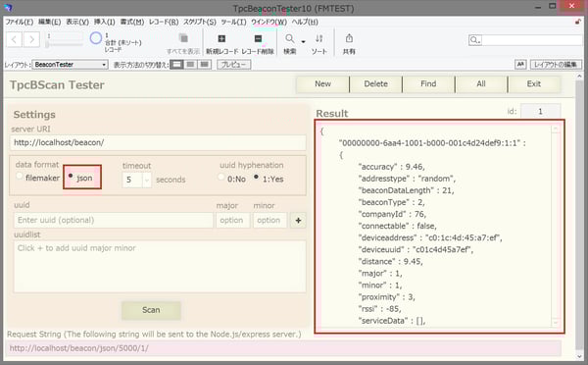This screenshot has height=365, width=588.
Task: Open the ヘルプ(H) menu
Action: pyautogui.click(x=305, y=22)
